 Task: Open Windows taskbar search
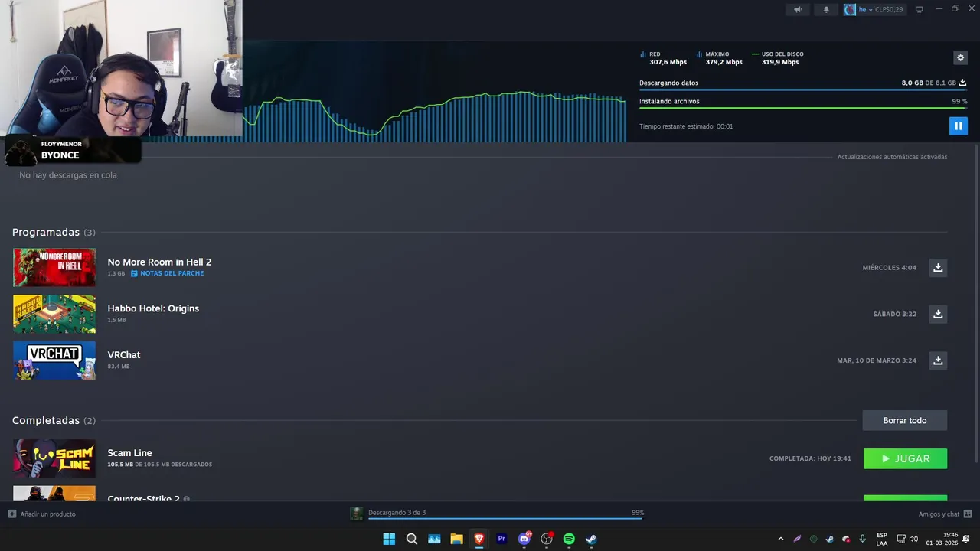point(411,539)
